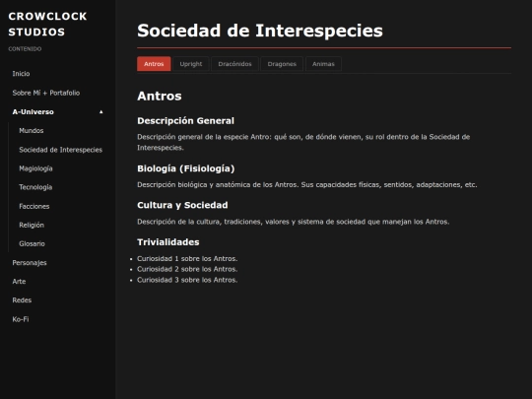
Task: Switch to the Dracónidos tab
Action: pyautogui.click(x=234, y=64)
